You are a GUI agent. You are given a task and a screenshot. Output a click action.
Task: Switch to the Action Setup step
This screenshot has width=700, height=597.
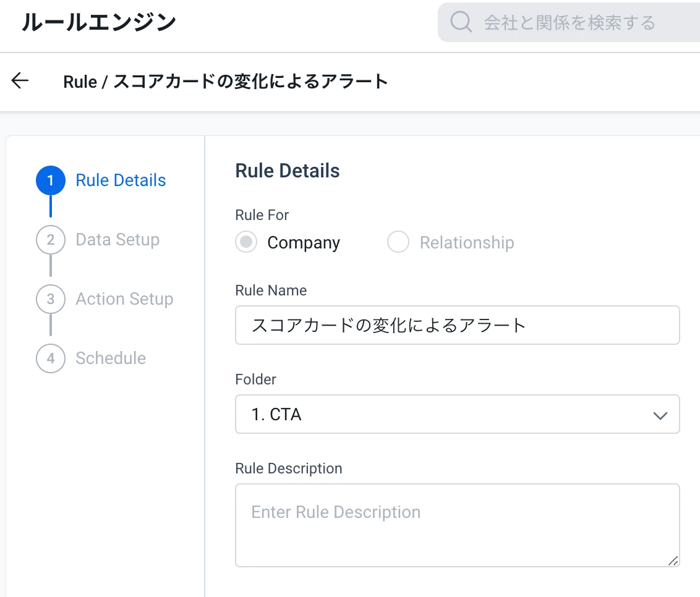[124, 299]
